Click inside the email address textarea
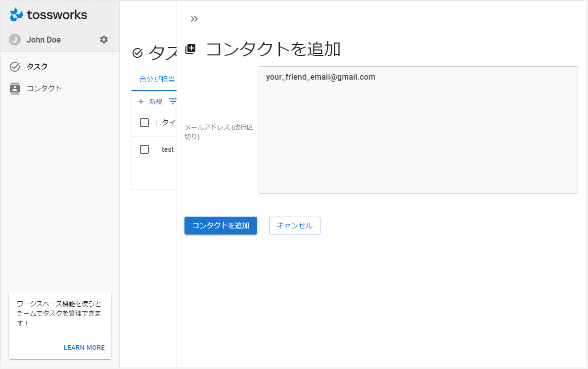The image size is (588, 369). [418, 130]
